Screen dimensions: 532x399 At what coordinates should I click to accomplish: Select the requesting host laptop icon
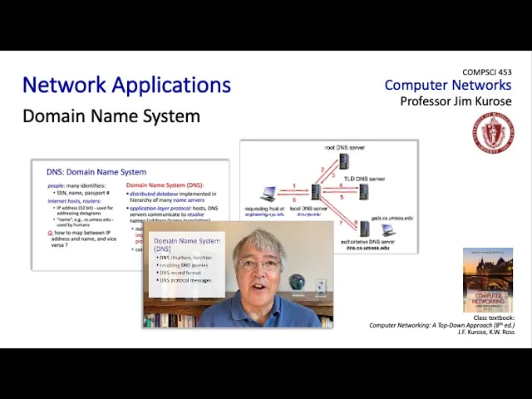(268, 194)
